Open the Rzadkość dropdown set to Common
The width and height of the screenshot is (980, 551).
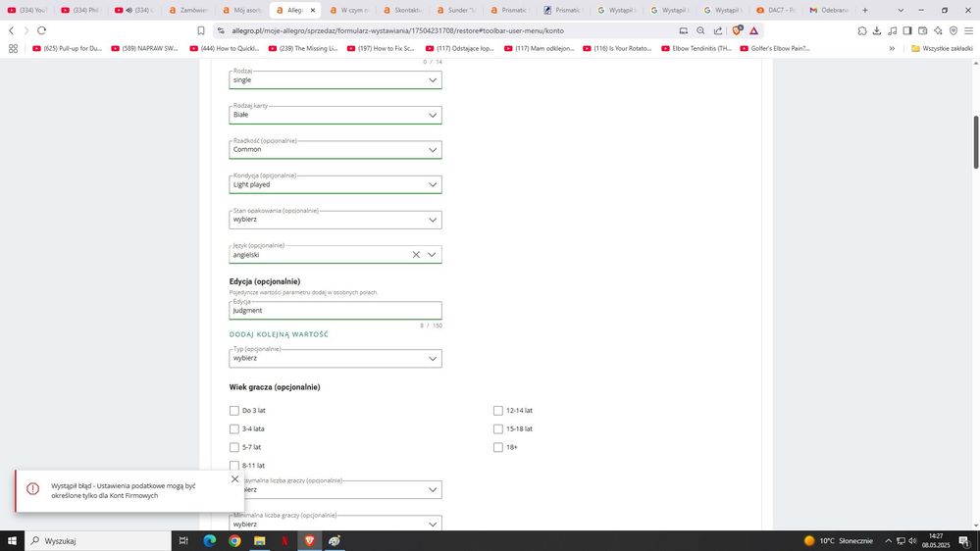335,150
